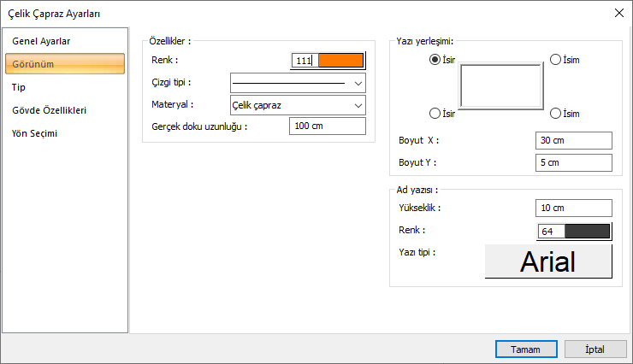The image size is (633, 364).
Task: Click the dark gray Ad yazısı color swatch
Action: pos(587,231)
